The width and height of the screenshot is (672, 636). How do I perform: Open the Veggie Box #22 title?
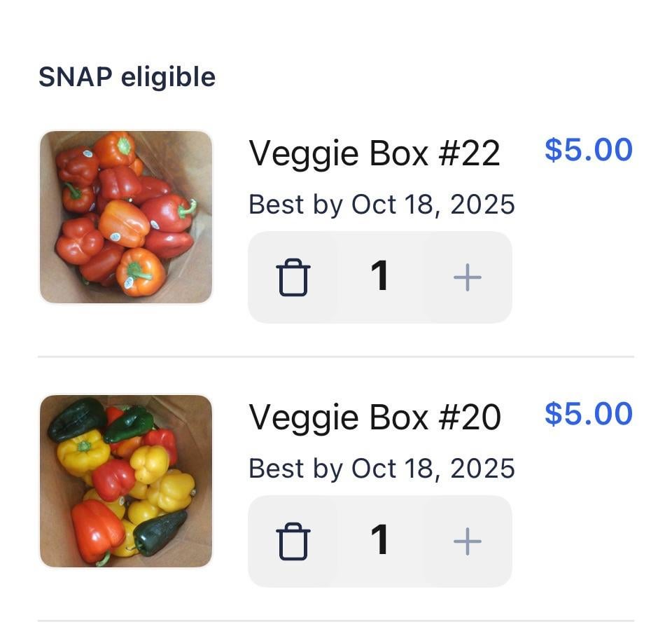[x=374, y=153]
